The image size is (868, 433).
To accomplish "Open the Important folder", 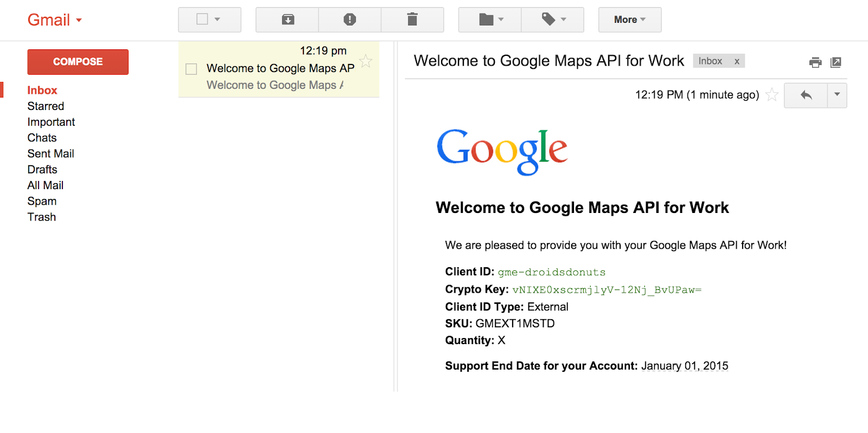I will point(51,122).
